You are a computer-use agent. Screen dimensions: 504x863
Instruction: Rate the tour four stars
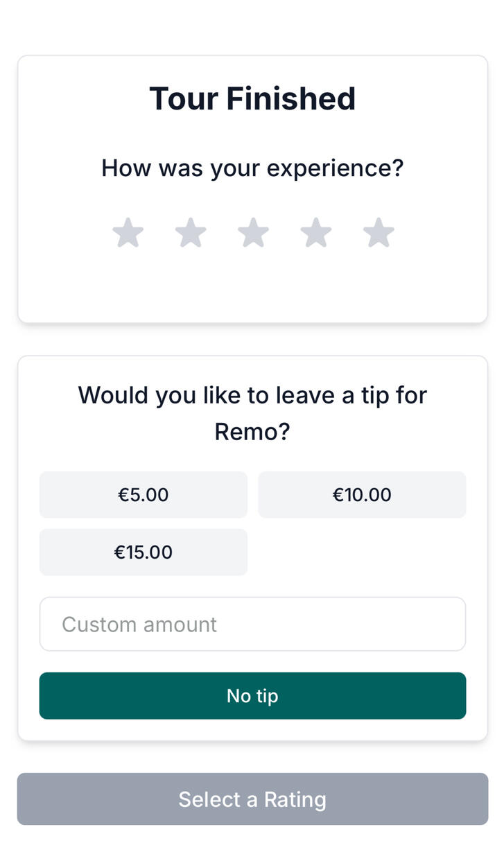[315, 233]
